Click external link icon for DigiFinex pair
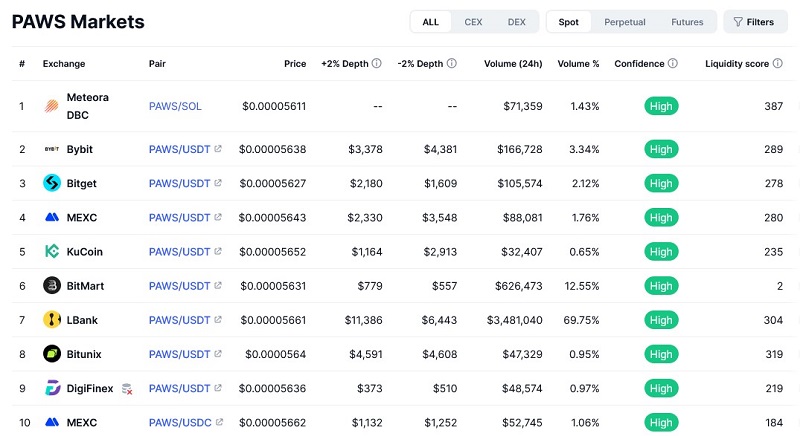 pos(218,388)
